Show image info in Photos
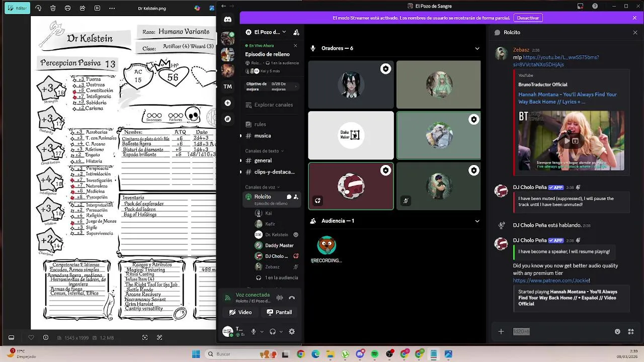This screenshot has width=644, height=362. click(46, 338)
